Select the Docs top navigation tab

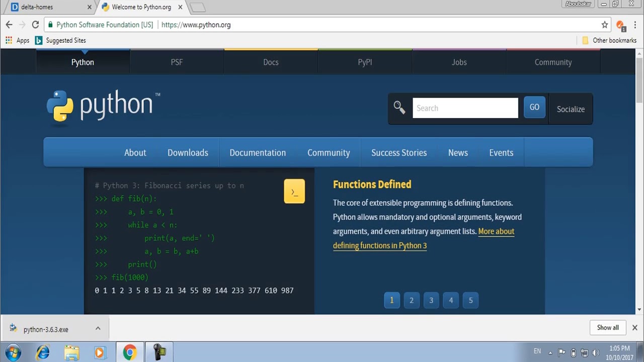[x=271, y=62]
